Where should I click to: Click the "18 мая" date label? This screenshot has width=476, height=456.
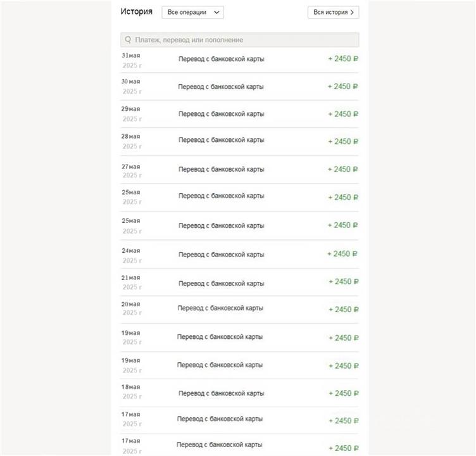[x=131, y=387]
